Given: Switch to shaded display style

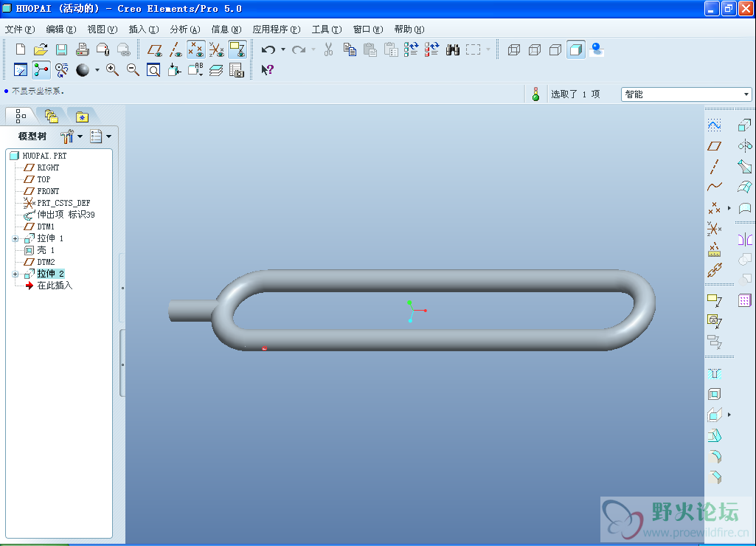Looking at the screenshot, I should coord(576,49).
